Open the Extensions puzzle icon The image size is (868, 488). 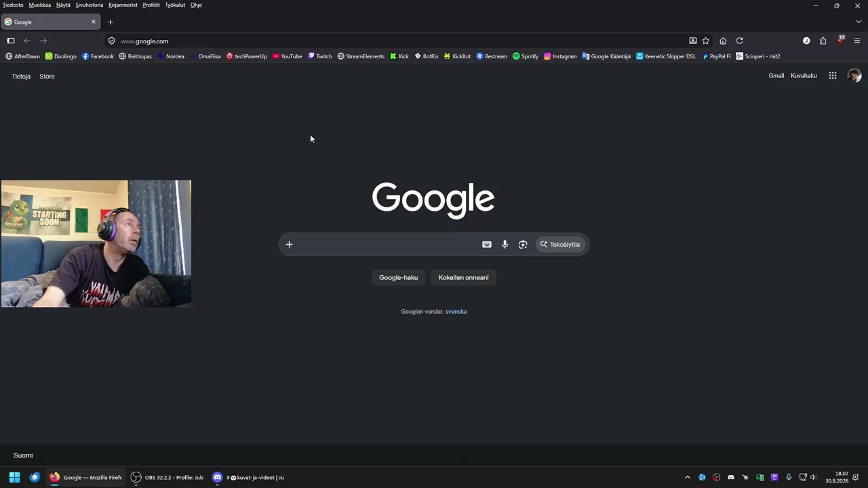(x=823, y=41)
